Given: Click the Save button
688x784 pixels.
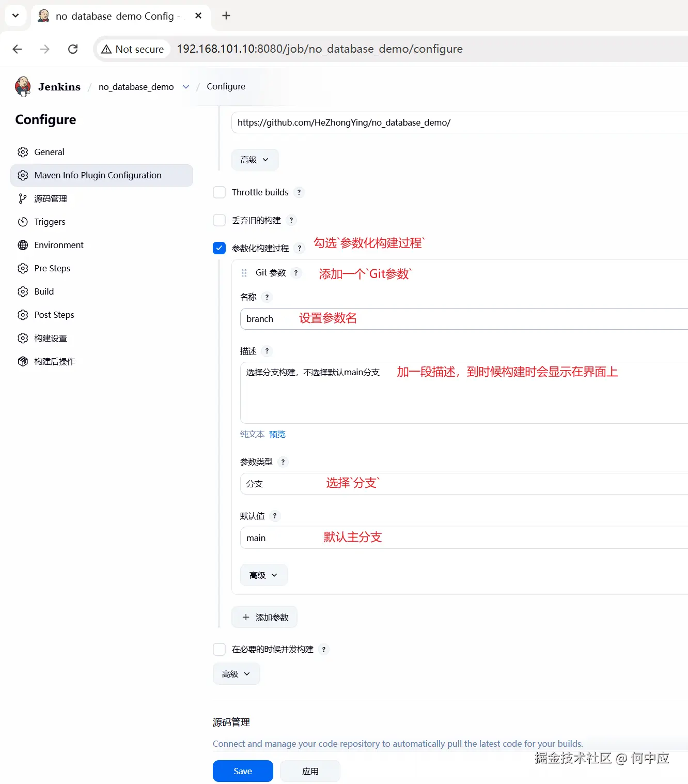Looking at the screenshot, I should coord(243,771).
